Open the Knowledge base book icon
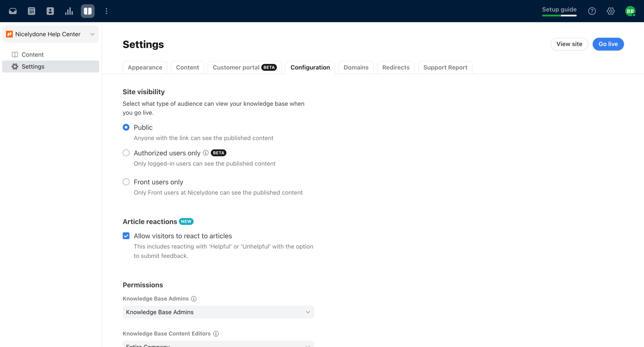This screenshot has height=347, width=644. tap(88, 11)
